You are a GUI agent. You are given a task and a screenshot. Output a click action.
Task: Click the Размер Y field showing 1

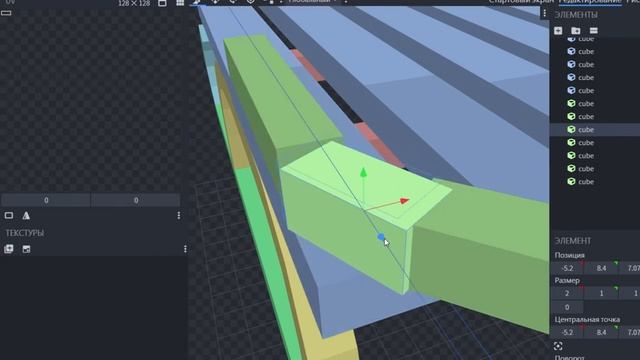[x=601, y=293]
